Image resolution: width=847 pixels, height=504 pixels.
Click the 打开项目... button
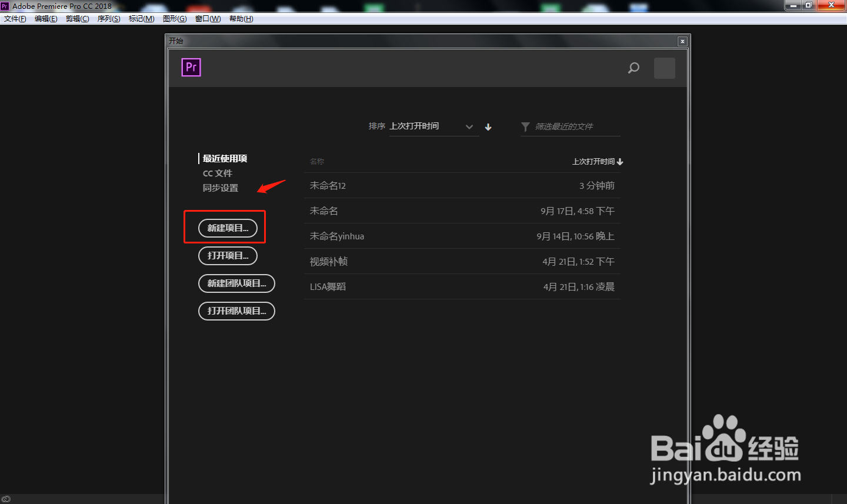228,256
